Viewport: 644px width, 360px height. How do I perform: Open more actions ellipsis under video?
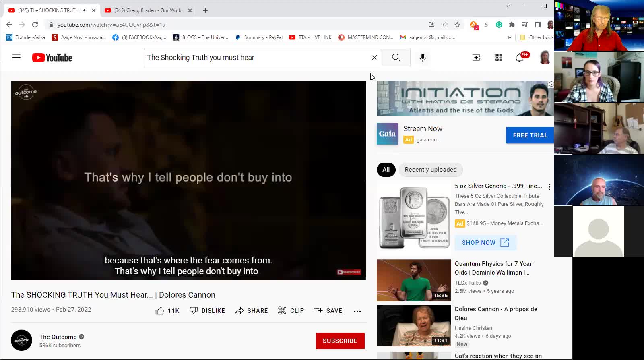pos(357,311)
